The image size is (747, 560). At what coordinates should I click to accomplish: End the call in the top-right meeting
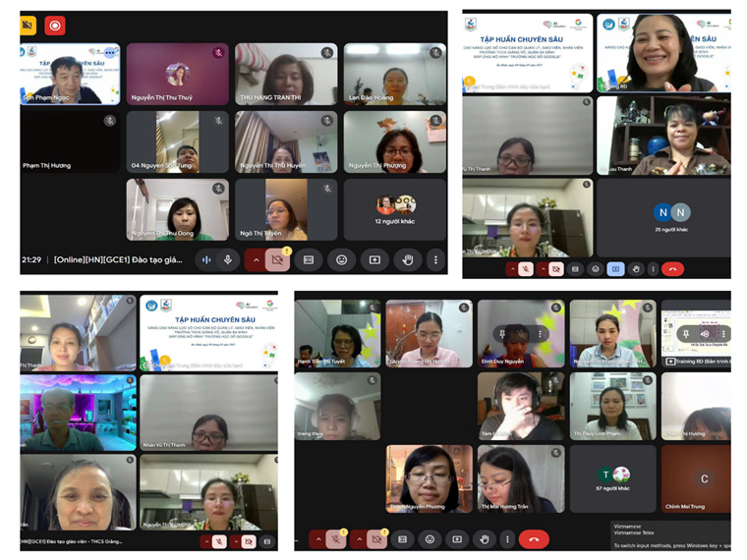click(x=673, y=268)
